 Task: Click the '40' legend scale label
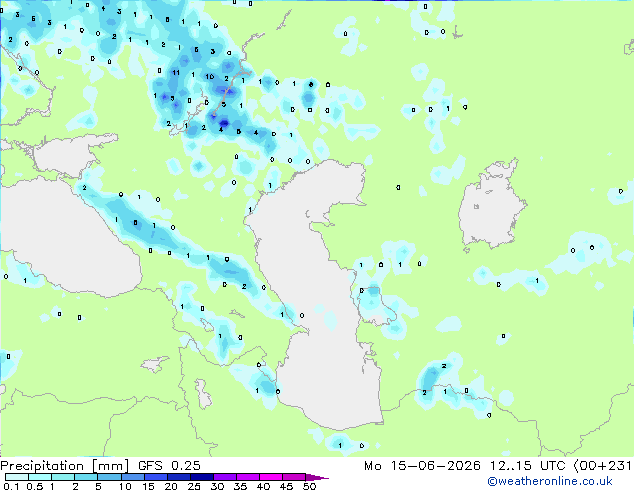click(264, 486)
